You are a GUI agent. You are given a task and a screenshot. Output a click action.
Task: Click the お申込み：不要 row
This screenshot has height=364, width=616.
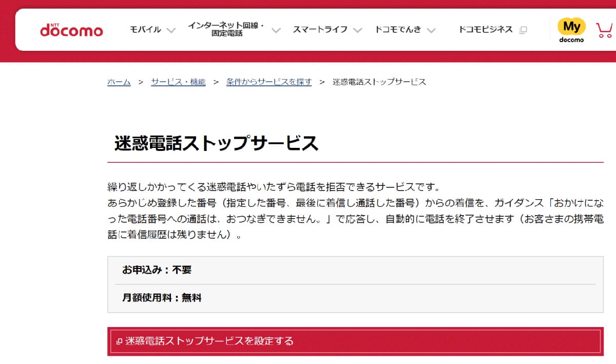click(355, 270)
